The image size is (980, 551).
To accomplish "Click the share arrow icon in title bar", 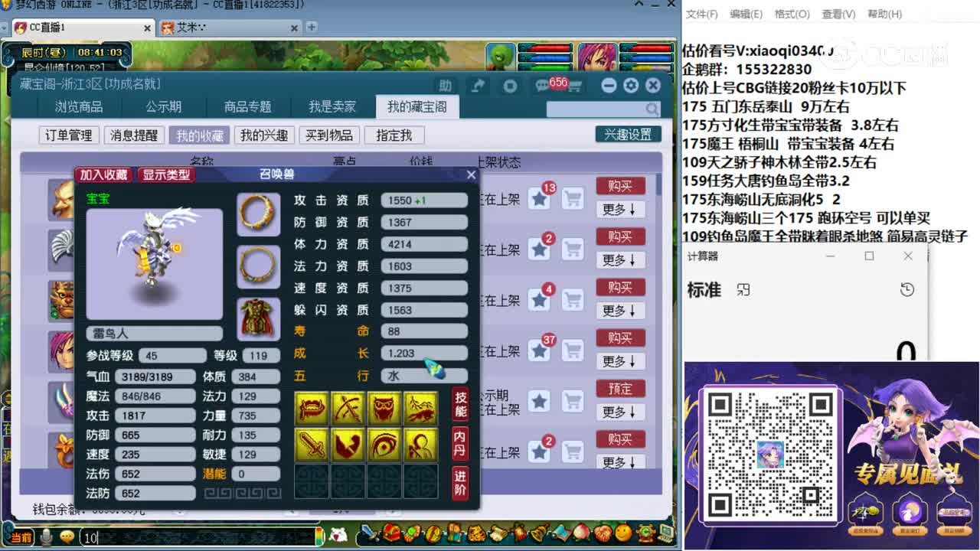I will pyautogui.click(x=478, y=86).
